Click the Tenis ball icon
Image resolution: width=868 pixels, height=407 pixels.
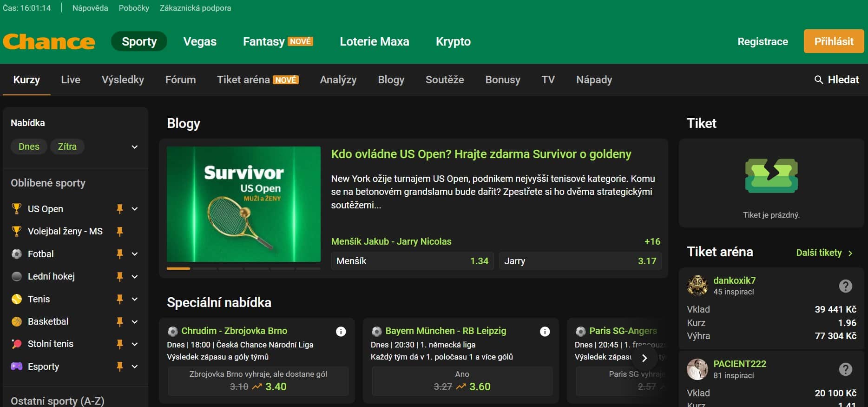point(17,299)
